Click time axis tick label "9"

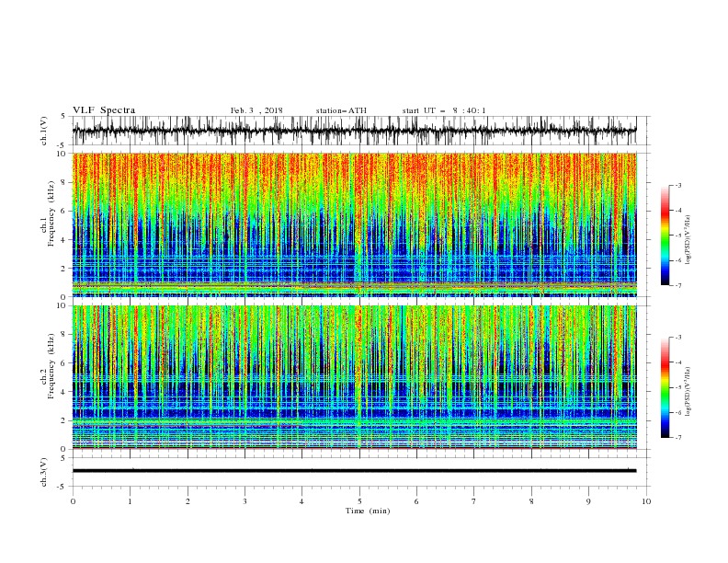tap(588, 501)
